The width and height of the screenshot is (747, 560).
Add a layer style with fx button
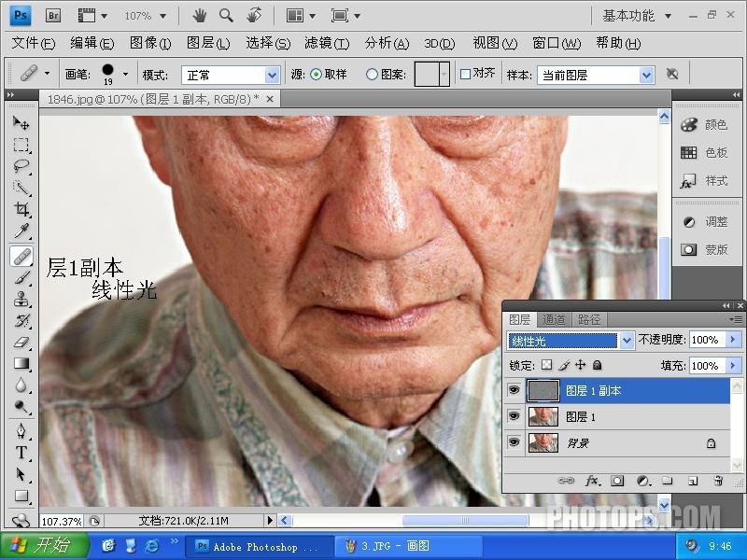tap(592, 481)
